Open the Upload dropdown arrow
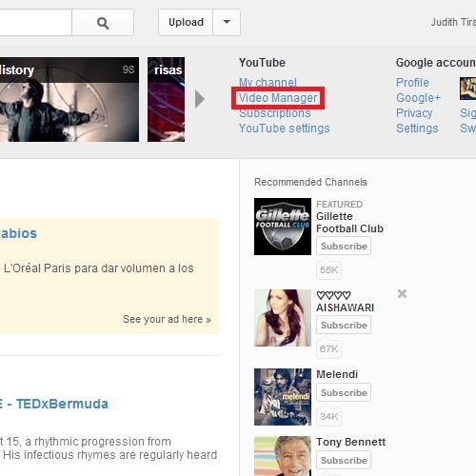 click(227, 22)
